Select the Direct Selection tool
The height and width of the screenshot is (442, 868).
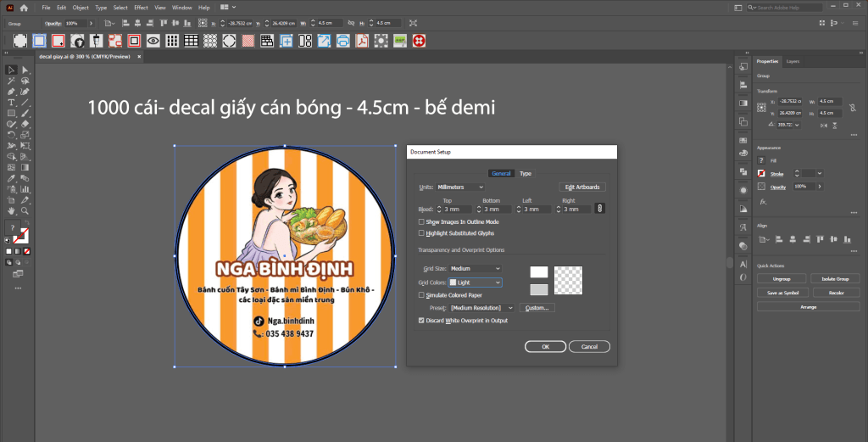pyautogui.click(x=25, y=70)
